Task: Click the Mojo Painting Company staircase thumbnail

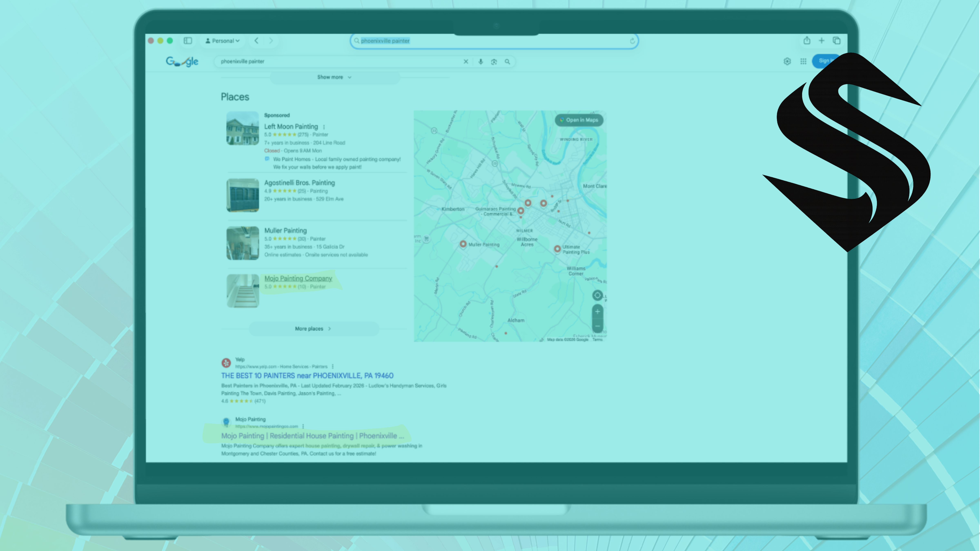Action: point(243,291)
